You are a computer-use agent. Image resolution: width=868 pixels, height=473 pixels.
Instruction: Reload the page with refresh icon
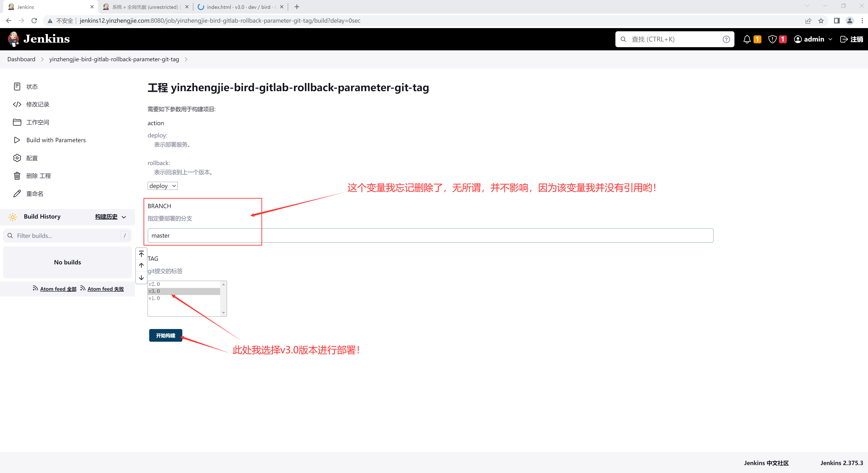point(34,21)
